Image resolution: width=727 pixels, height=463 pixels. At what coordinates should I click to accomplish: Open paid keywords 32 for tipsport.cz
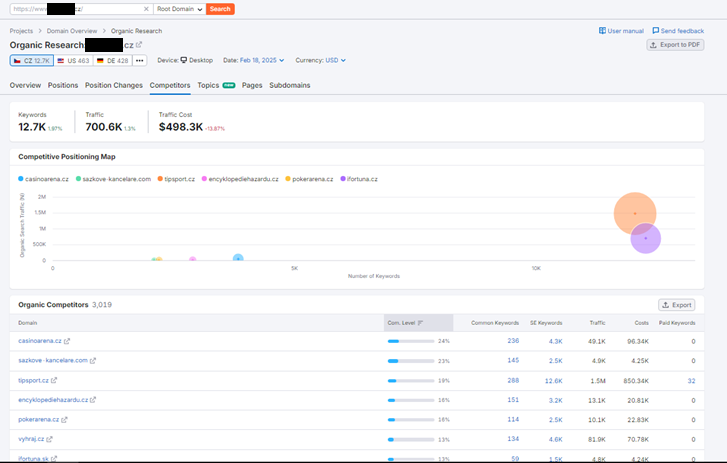point(691,381)
